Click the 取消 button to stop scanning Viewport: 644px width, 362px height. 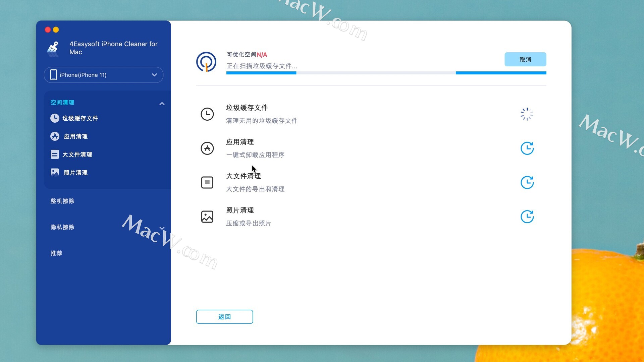click(x=525, y=59)
